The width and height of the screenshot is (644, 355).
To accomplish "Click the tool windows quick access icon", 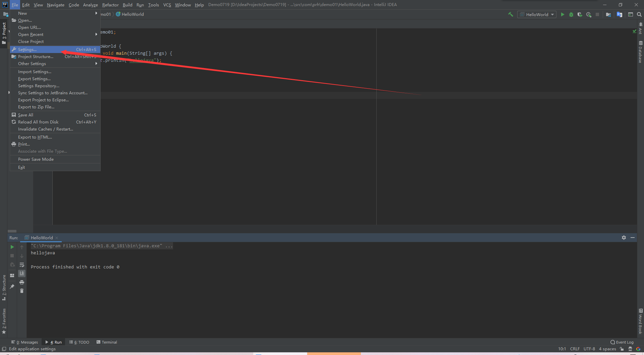I will point(4,349).
